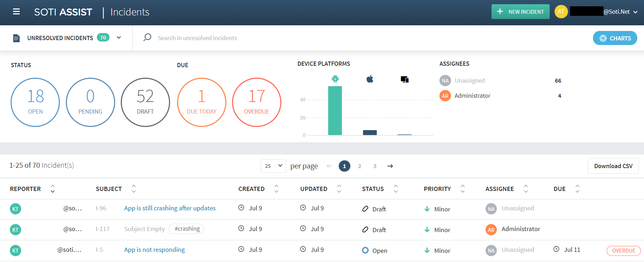644x262 pixels.
Task: Focus the search in unresolved incidents field
Action: pos(197,38)
